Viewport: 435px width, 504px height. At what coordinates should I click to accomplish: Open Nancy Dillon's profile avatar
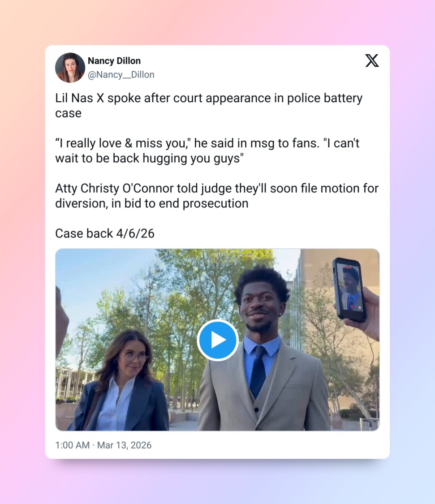coord(70,68)
